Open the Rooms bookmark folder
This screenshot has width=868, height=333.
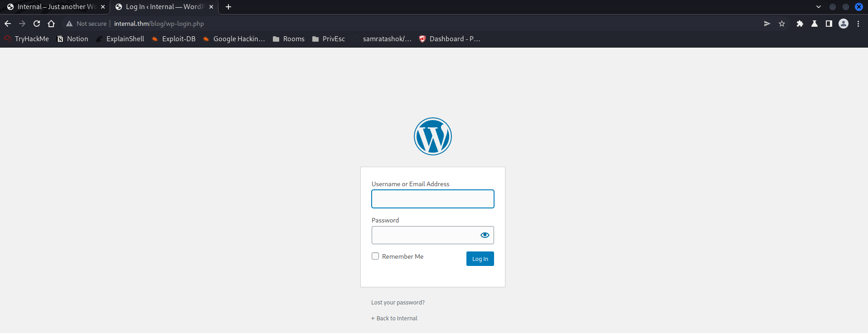(x=289, y=39)
